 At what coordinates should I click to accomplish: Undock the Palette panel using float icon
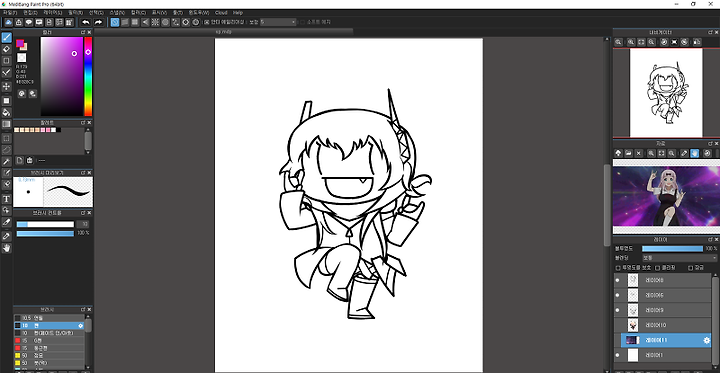tap(83, 123)
